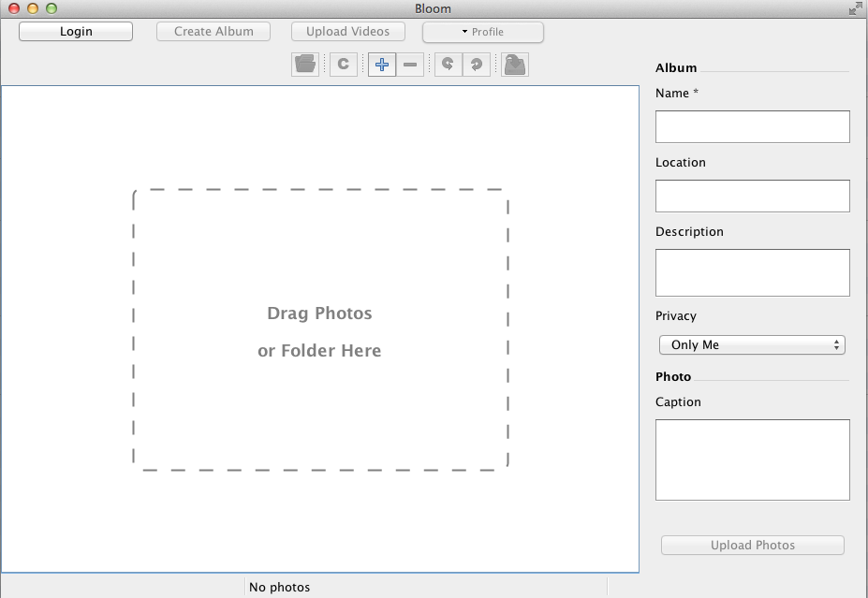Click the minus remove photos icon
This screenshot has height=598, width=868.
coord(410,64)
